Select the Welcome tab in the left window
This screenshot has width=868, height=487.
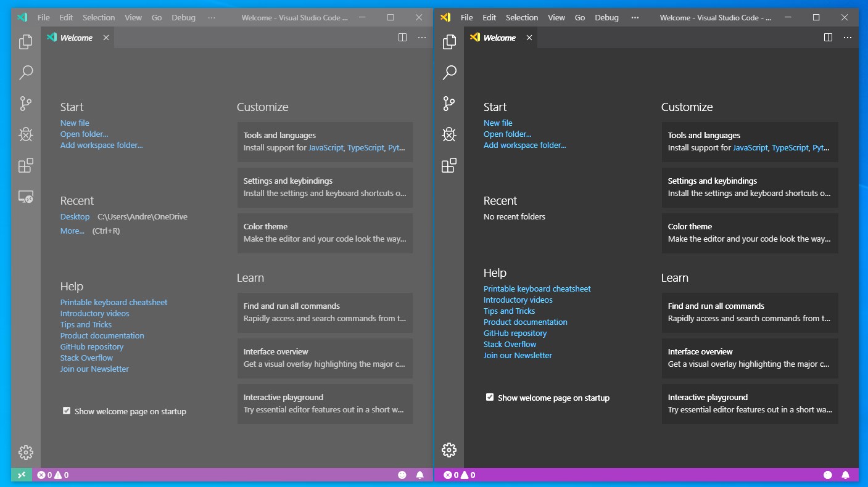click(x=76, y=37)
